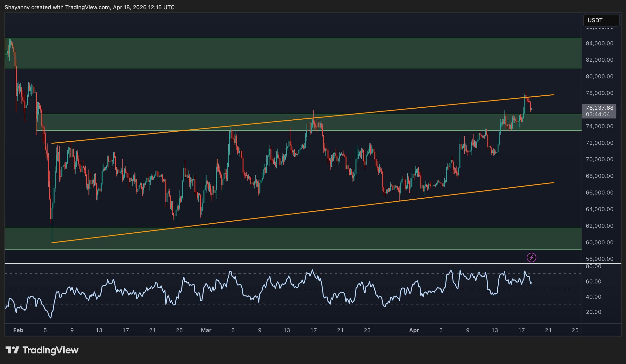Click the 80,000.00 price axis label
This screenshot has height=364, width=626.
pos(599,76)
